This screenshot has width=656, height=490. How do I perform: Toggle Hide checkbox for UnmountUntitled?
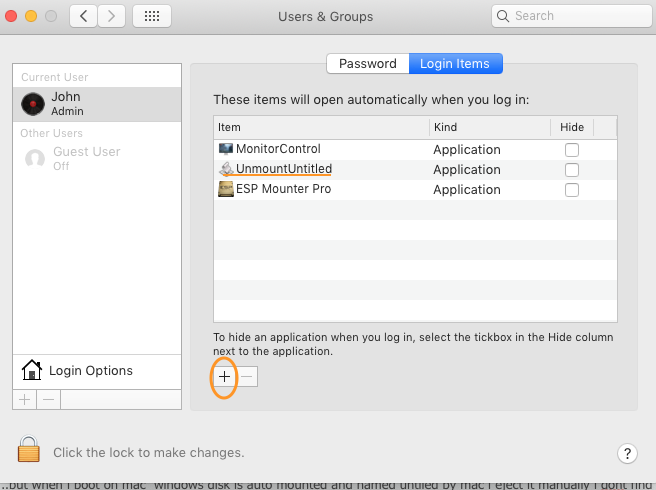pos(571,170)
